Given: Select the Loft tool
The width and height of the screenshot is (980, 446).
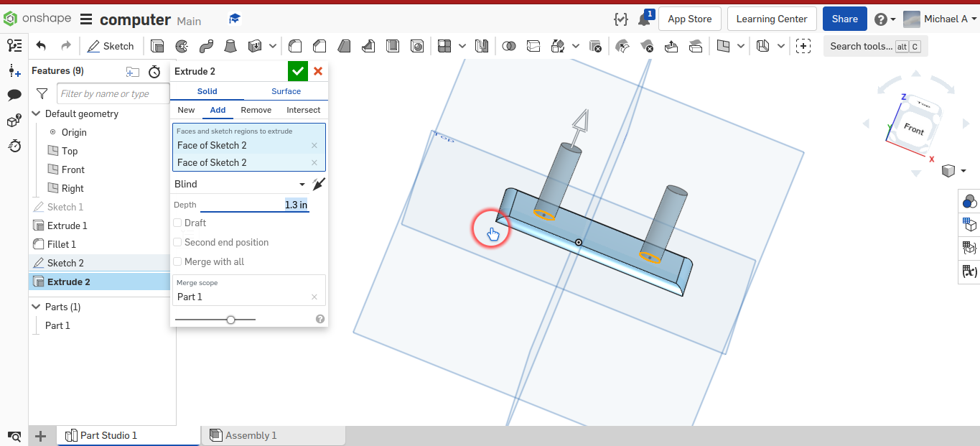Looking at the screenshot, I should (231, 45).
